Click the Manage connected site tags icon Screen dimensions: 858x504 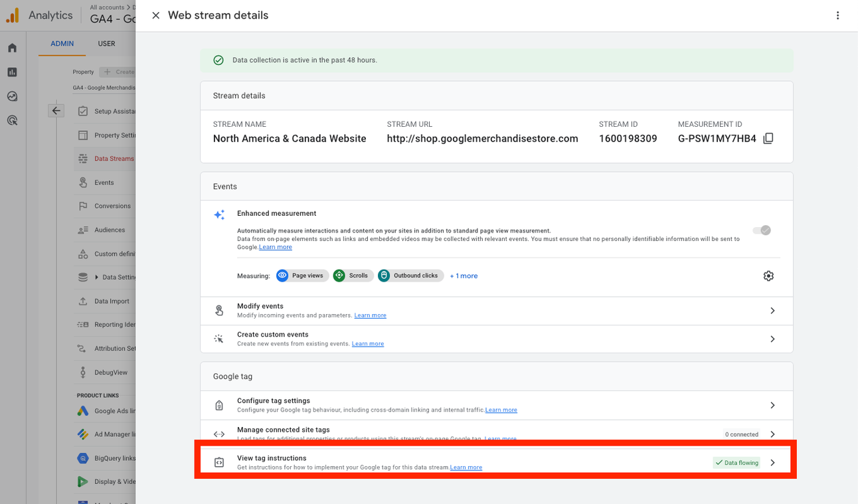tap(219, 434)
